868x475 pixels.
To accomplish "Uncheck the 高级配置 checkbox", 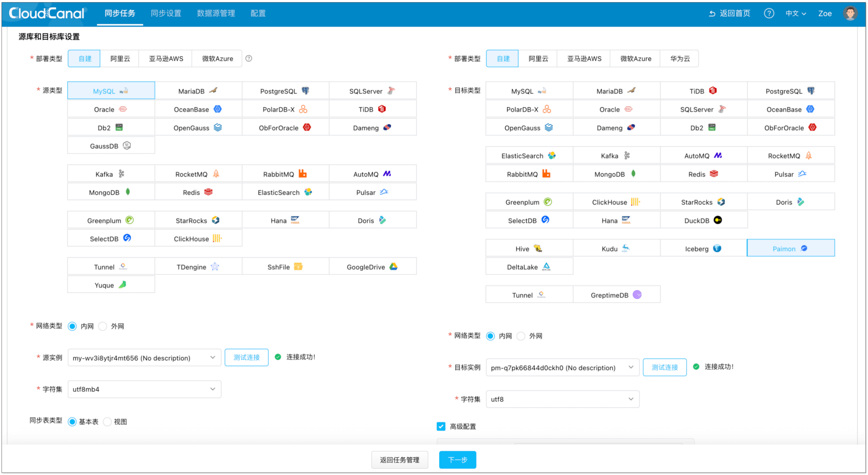I will tap(441, 427).
